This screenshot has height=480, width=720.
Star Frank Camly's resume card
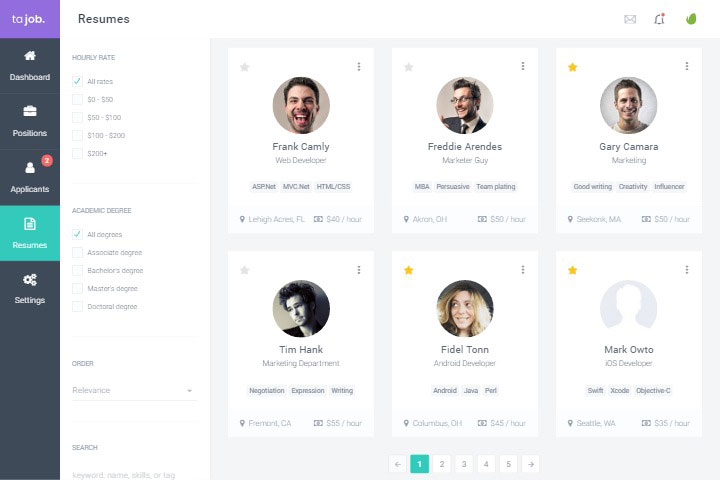tap(245, 67)
